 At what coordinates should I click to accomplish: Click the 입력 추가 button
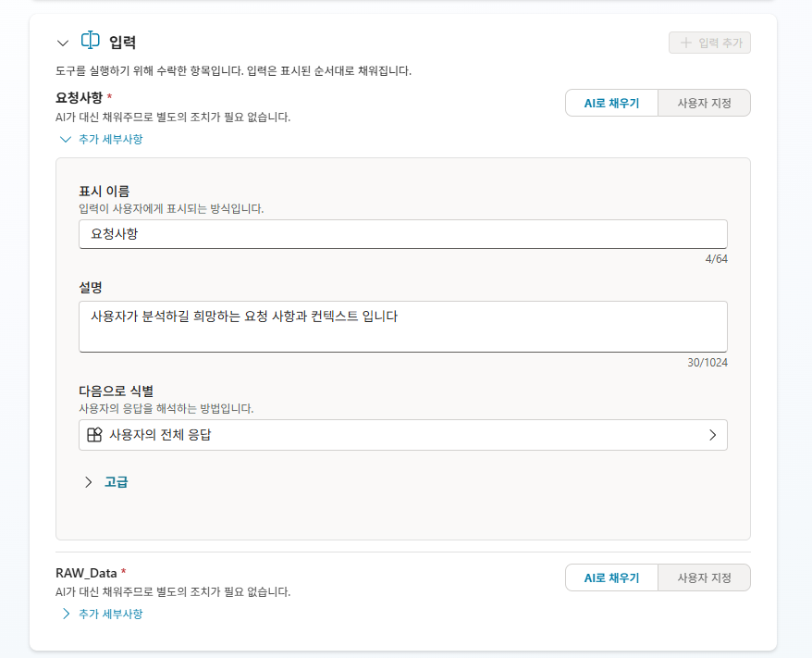point(709,43)
